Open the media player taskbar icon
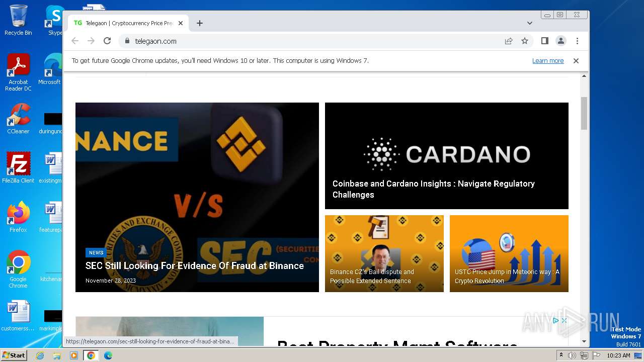Viewport: 644px width, 362px height. (74, 355)
